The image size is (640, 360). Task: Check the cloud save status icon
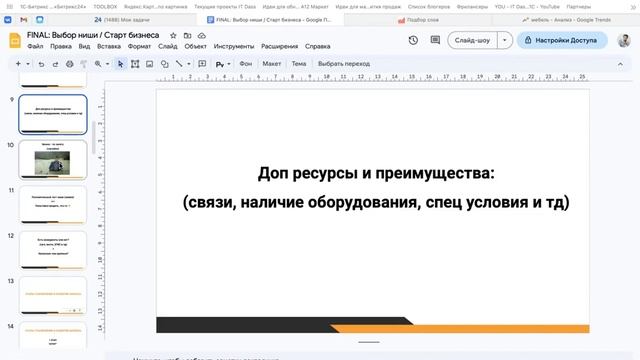[x=202, y=36]
